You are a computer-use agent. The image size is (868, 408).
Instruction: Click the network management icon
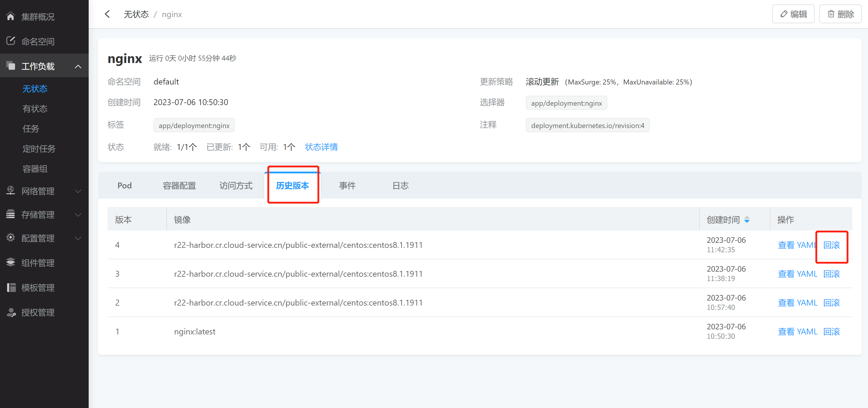click(10, 191)
